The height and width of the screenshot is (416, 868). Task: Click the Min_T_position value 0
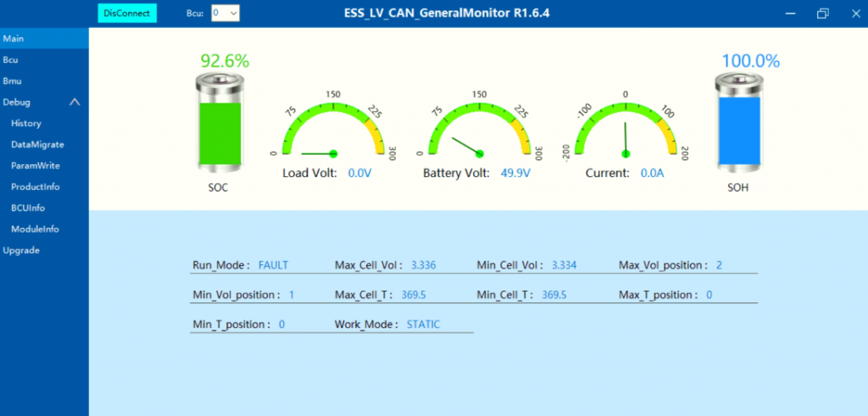[x=281, y=324]
